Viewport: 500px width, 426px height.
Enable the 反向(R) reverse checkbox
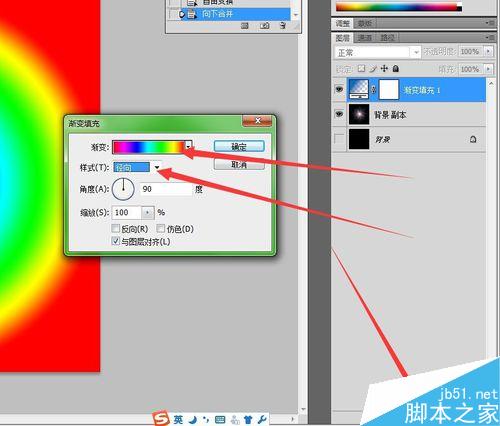pos(115,228)
